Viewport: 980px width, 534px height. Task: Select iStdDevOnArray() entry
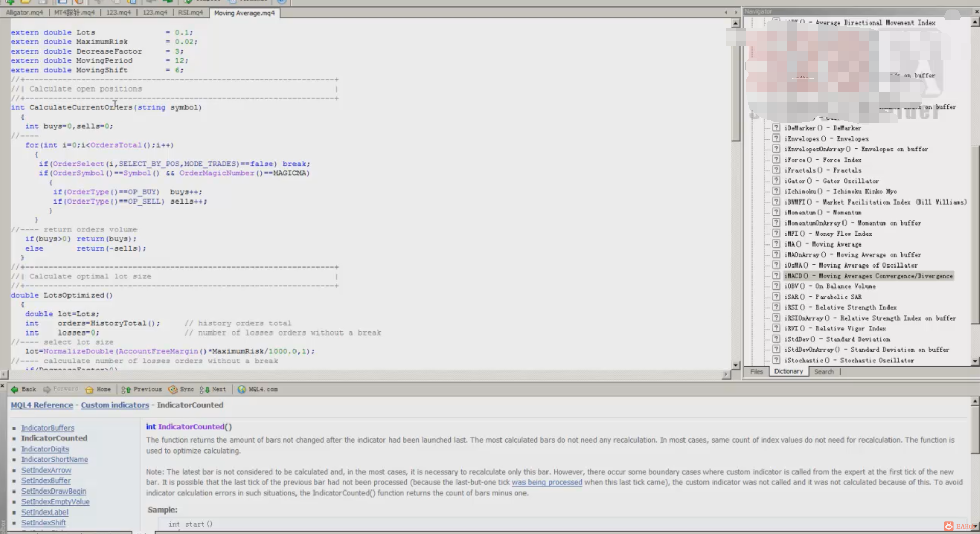coord(867,350)
